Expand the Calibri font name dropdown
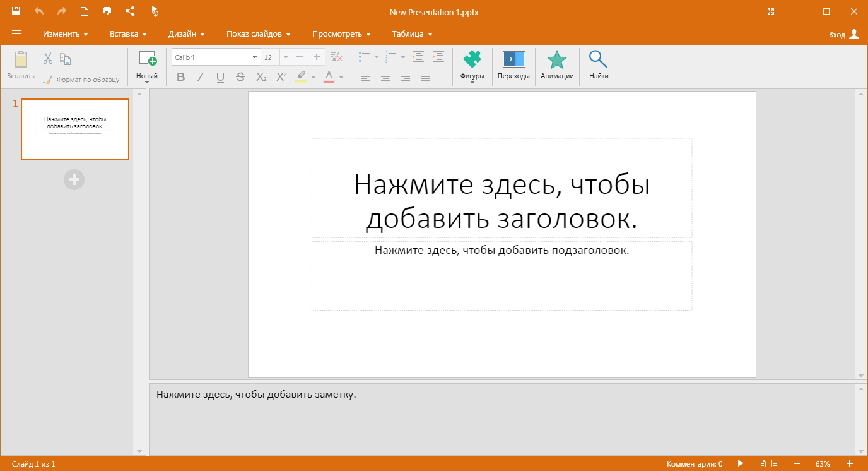Viewport: 868px width, 471px height. pos(255,57)
